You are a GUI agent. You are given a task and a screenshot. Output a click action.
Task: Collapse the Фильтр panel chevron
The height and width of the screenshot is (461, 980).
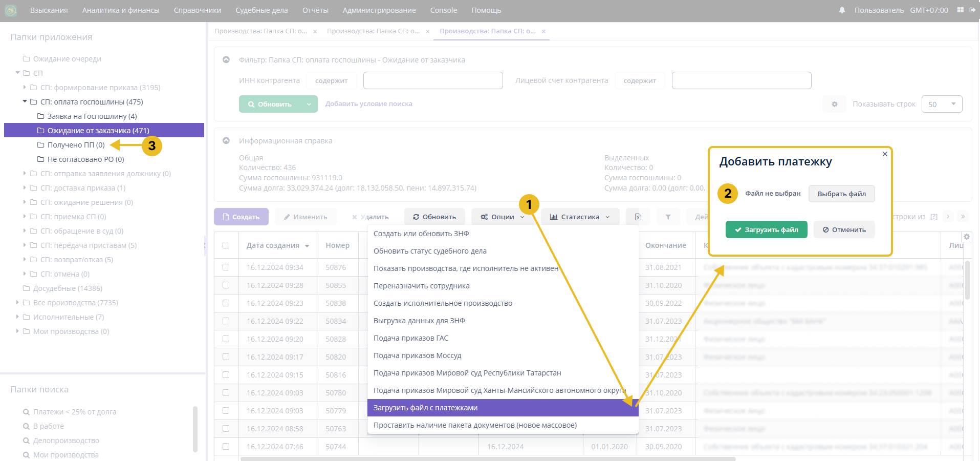click(226, 60)
